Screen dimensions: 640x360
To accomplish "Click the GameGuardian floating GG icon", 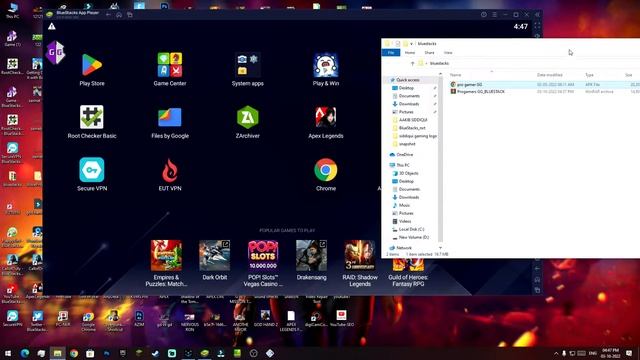I will point(55,52).
